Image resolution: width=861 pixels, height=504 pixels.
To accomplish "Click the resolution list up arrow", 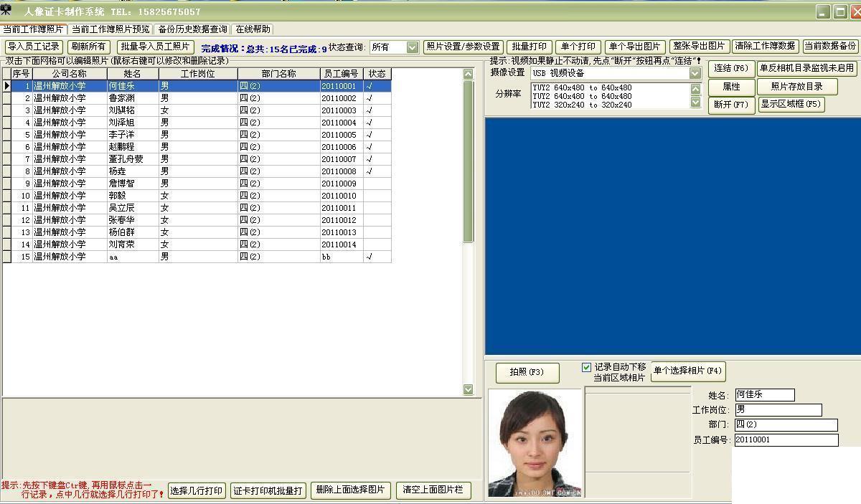I will [695, 89].
